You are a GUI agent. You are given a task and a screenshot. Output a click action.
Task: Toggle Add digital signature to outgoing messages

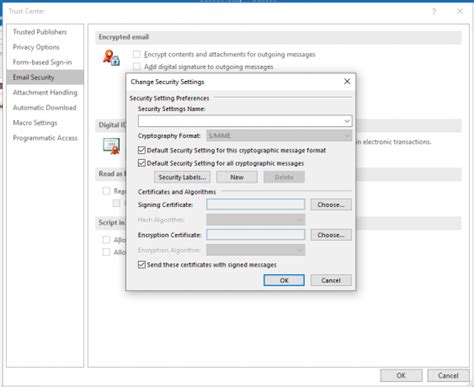(x=137, y=67)
